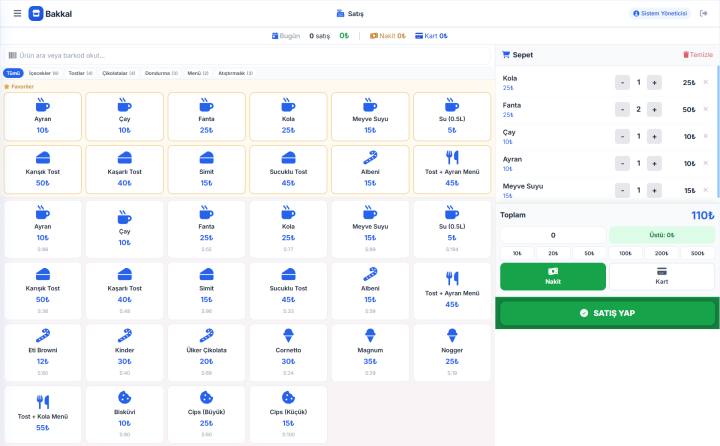Switch to İçecekler category tab
Screen dimensions: 720x446
coord(44,73)
